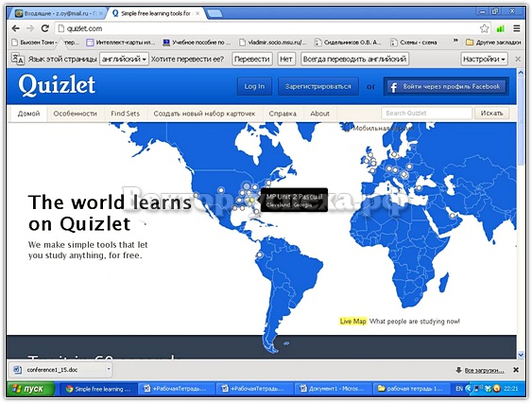Click the Windows пуск start button

click(30, 389)
